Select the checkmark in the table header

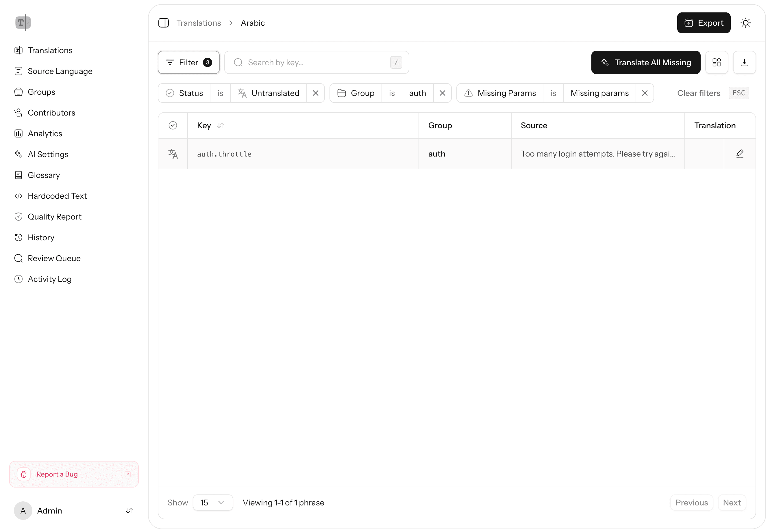[173, 125]
